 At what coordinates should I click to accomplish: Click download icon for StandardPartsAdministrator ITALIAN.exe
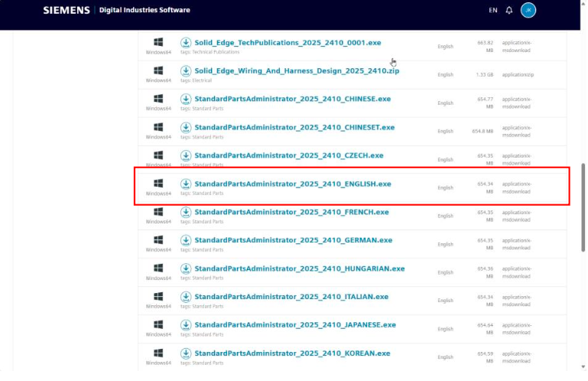point(186,297)
